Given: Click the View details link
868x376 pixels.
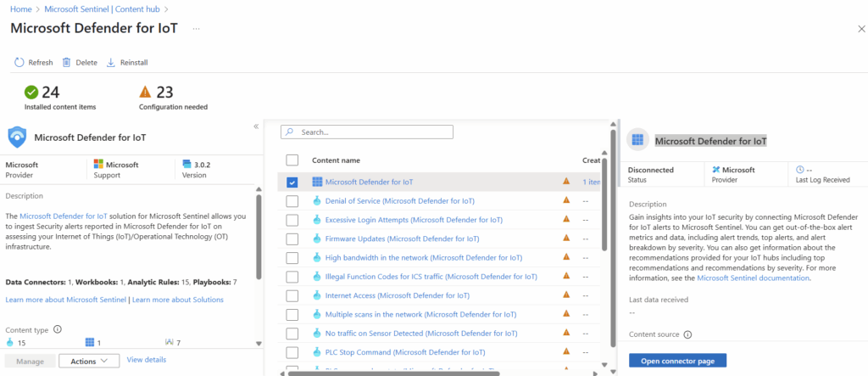Looking at the screenshot, I should click(x=146, y=359).
